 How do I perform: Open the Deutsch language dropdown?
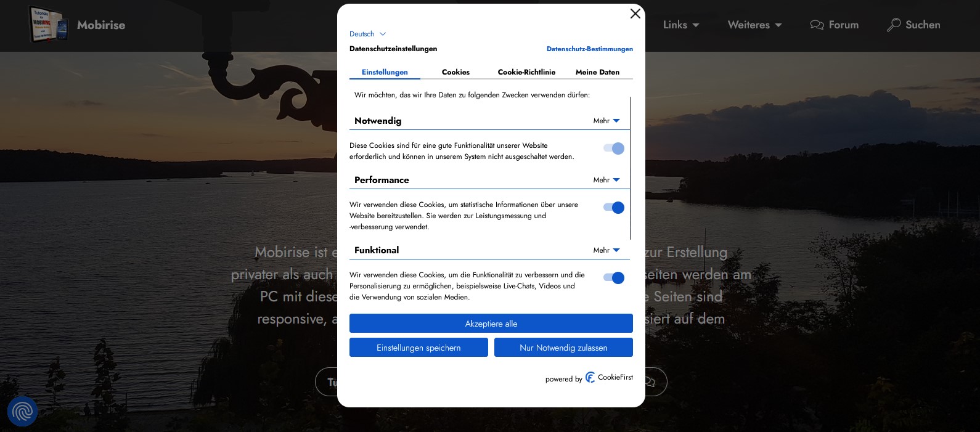point(367,34)
